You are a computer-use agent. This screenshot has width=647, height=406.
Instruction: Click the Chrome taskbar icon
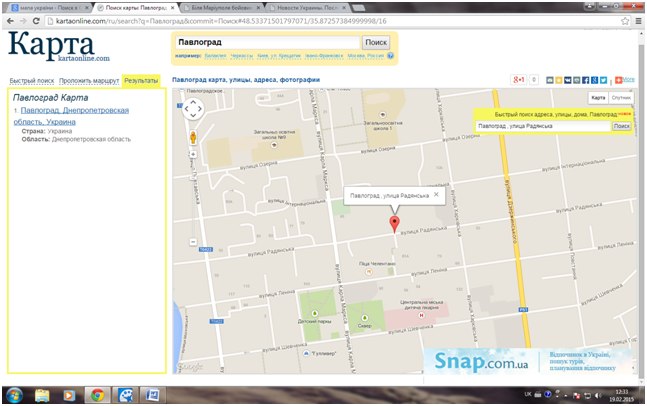click(x=97, y=395)
